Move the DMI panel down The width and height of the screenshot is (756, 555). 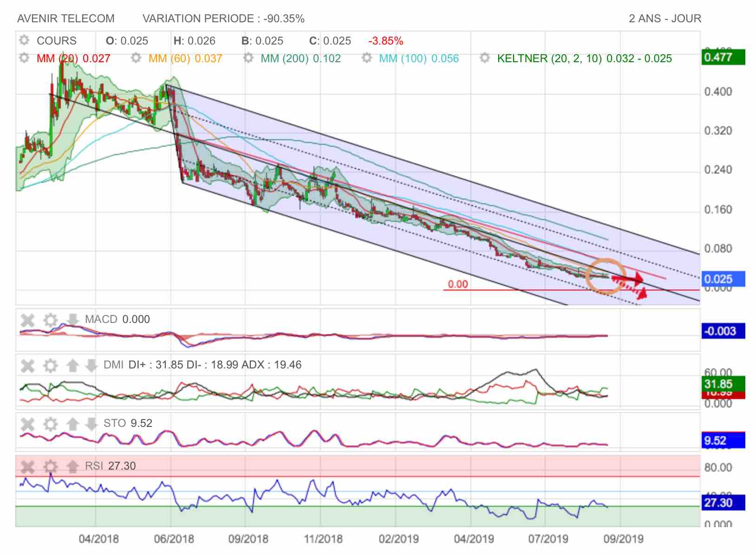91,366
